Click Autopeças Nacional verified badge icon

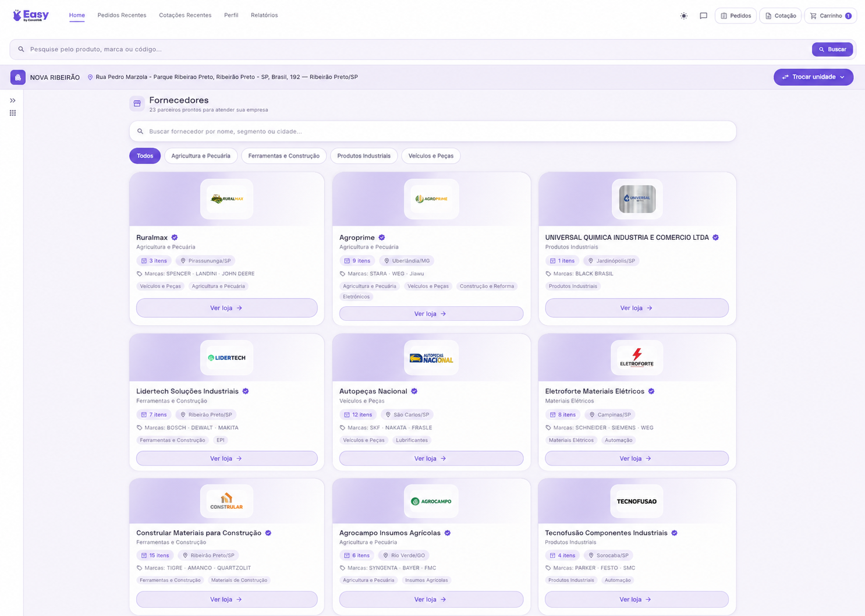tap(414, 391)
